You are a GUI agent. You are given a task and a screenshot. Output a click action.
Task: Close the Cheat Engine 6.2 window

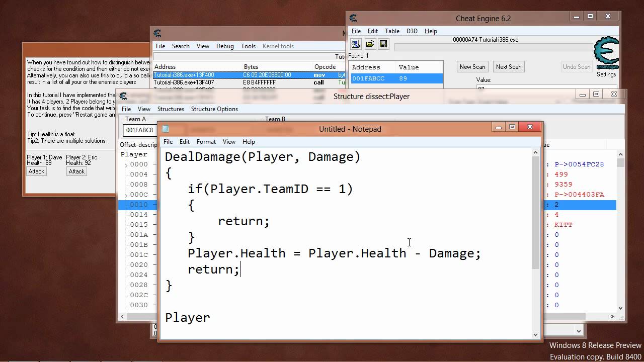(608, 17)
